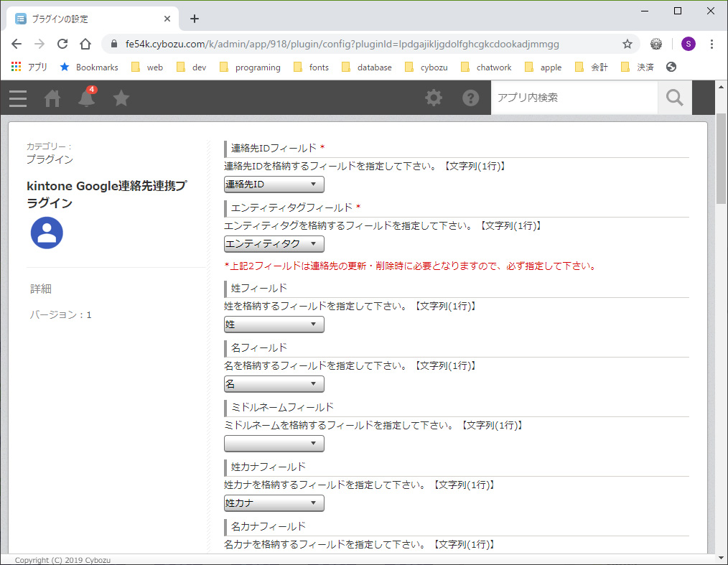Viewport: 728px width, 565px height.
Task: Click the カテゴリー プラグイン label
Action: click(50, 153)
